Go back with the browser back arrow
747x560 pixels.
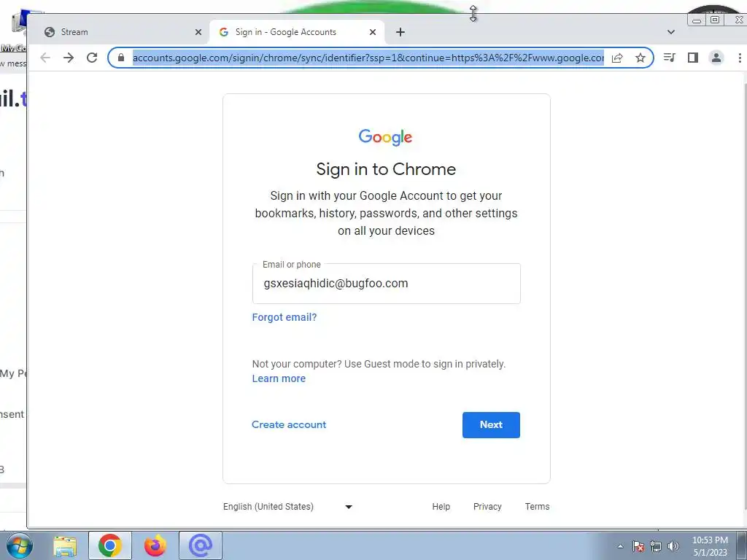tap(45, 58)
